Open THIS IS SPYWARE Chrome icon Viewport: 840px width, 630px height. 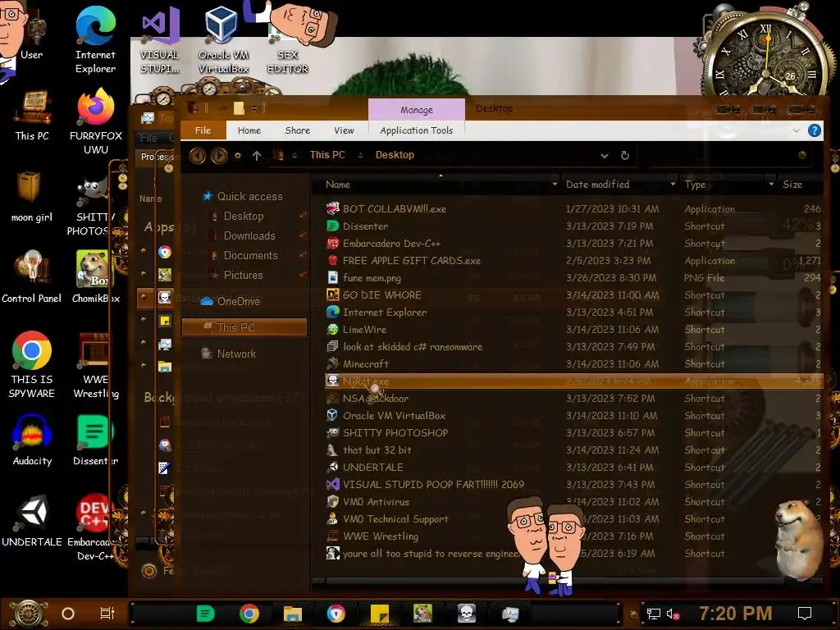coord(32,365)
